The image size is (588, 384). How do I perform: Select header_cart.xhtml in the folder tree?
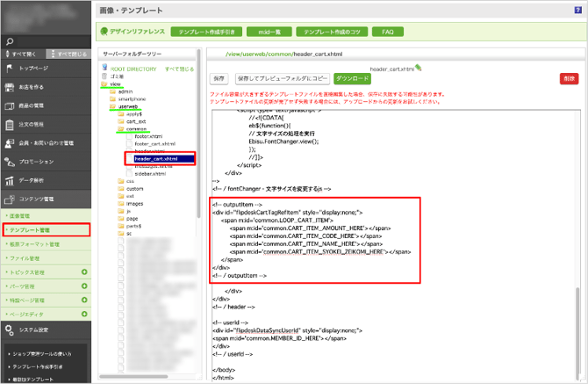155,158
